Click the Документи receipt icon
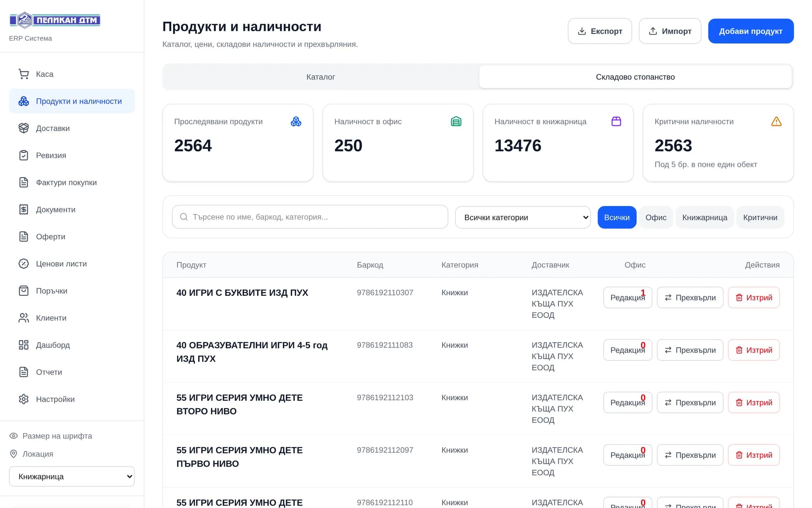 [x=24, y=209]
